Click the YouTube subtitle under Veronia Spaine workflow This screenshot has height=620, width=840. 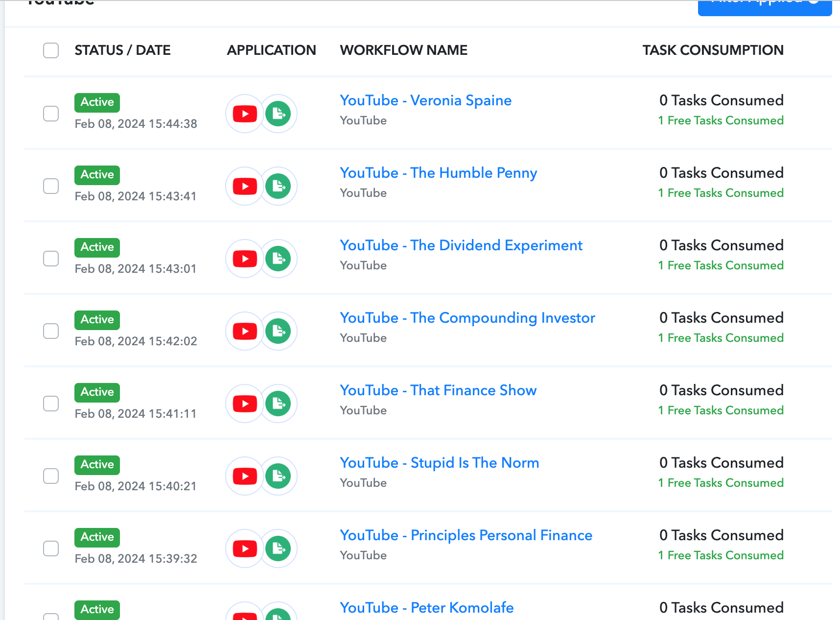coord(363,120)
